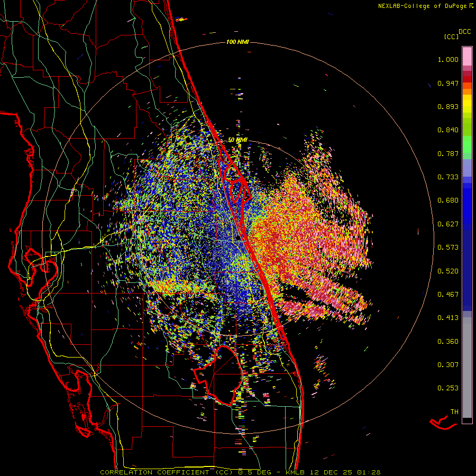Click the black KMLB radar site dot
The width and height of the screenshot is (476, 476).
[239, 238]
